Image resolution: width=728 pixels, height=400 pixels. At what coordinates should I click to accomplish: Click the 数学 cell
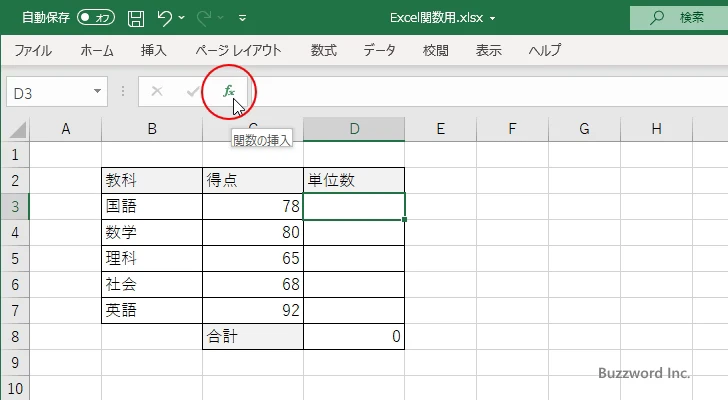[x=152, y=232]
